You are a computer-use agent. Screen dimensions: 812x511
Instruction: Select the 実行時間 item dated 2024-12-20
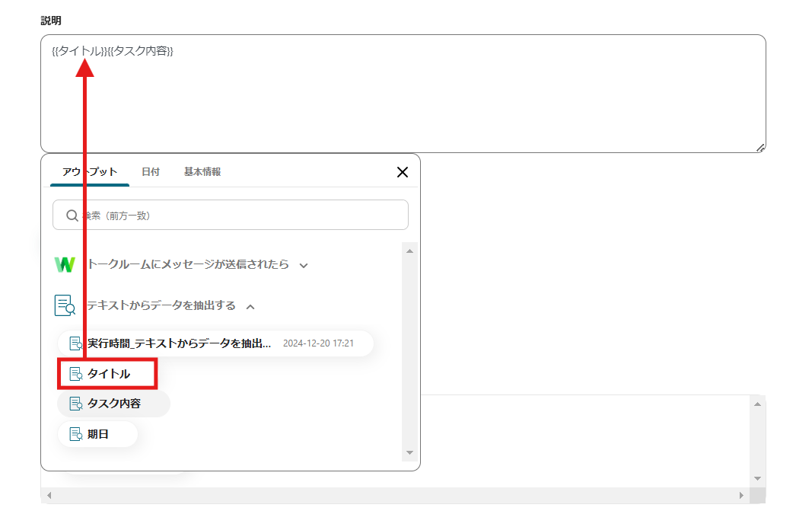pyautogui.click(x=190, y=343)
